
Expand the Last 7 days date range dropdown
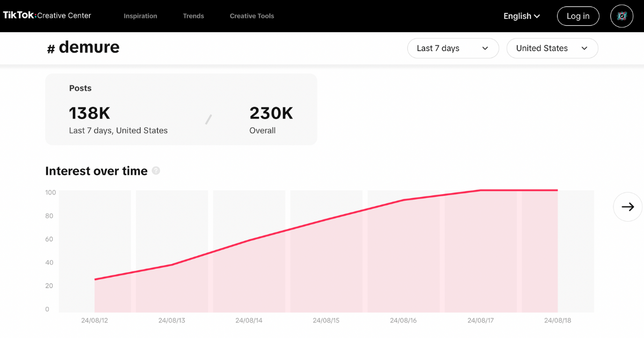453,48
